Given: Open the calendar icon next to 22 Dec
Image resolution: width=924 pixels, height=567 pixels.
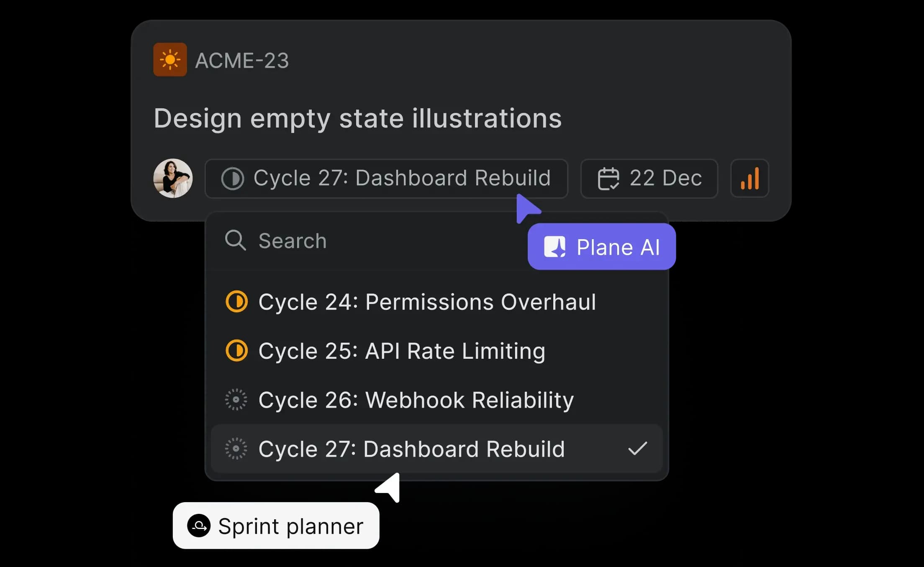Looking at the screenshot, I should point(608,179).
